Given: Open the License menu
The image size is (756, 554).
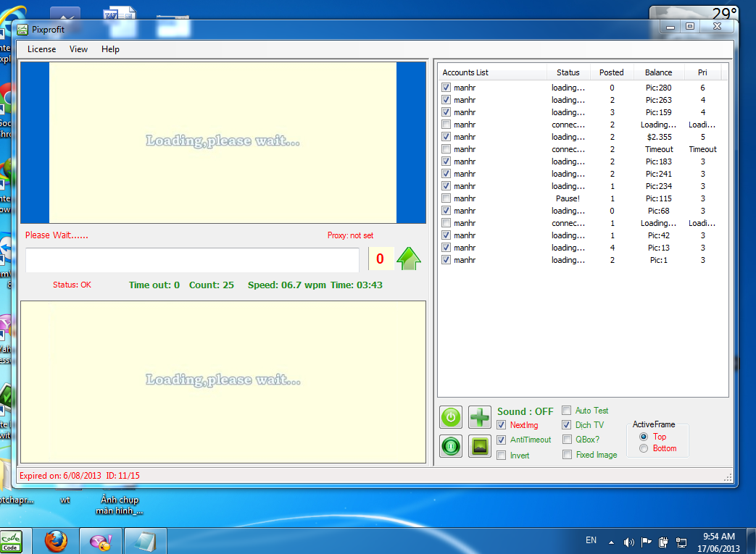Looking at the screenshot, I should pyautogui.click(x=41, y=49).
